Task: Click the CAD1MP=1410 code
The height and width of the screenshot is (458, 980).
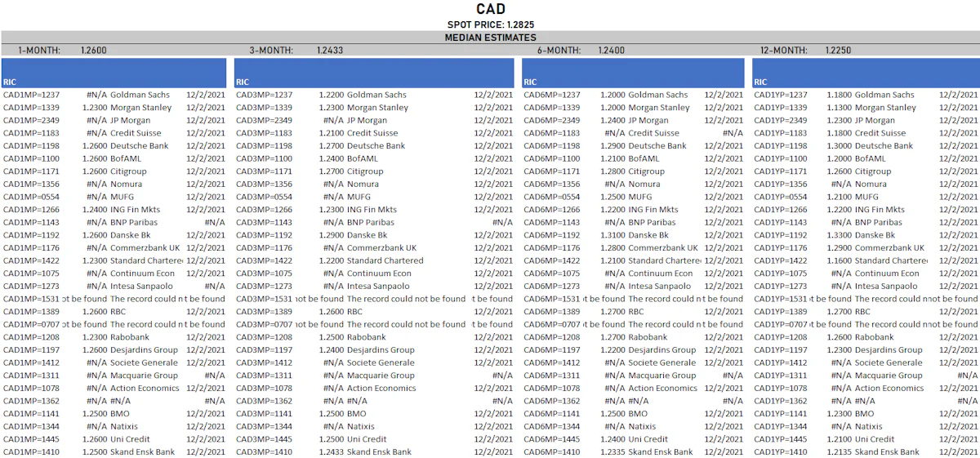Action: point(32,452)
